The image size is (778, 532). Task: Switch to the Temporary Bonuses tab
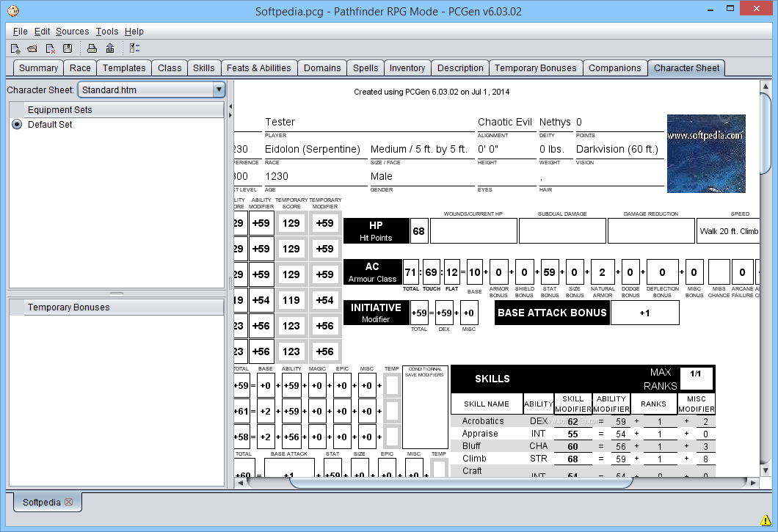coord(535,68)
